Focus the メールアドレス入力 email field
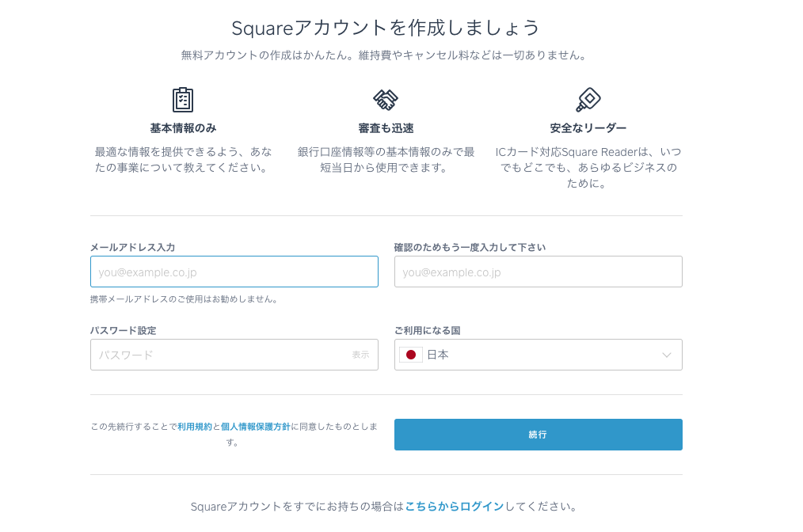This screenshot has width=803, height=532. (234, 272)
